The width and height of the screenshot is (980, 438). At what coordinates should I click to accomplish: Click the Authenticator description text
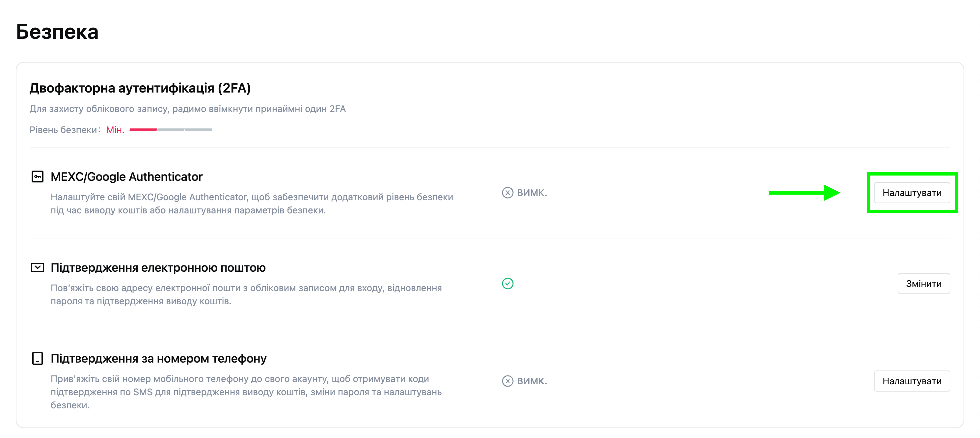coord(252,204)
